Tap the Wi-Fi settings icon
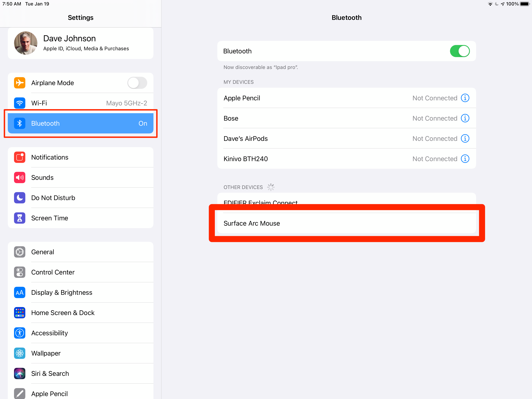Viewport: 532px width, 399px height. [x=19, y=103]
